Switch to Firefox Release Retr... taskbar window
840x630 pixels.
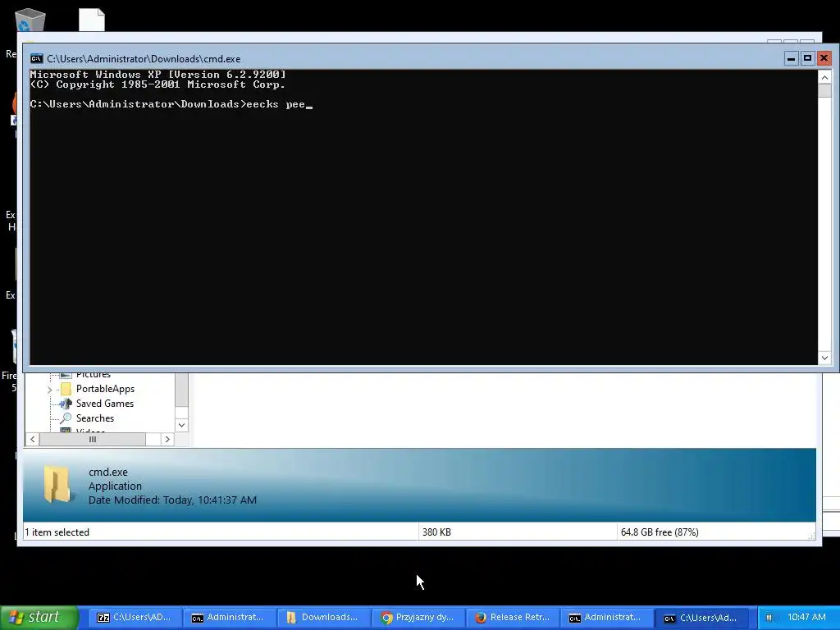pyautogui.click(x=512, y=618)
